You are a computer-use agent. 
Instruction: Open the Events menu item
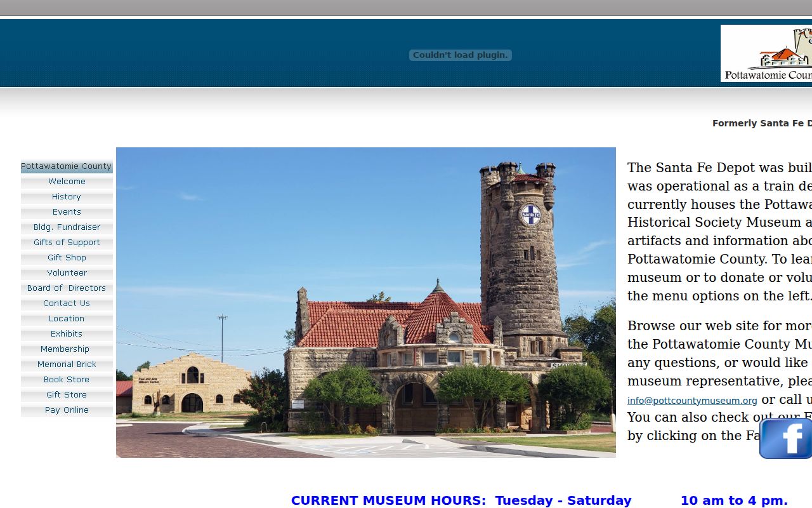point(67,212)
